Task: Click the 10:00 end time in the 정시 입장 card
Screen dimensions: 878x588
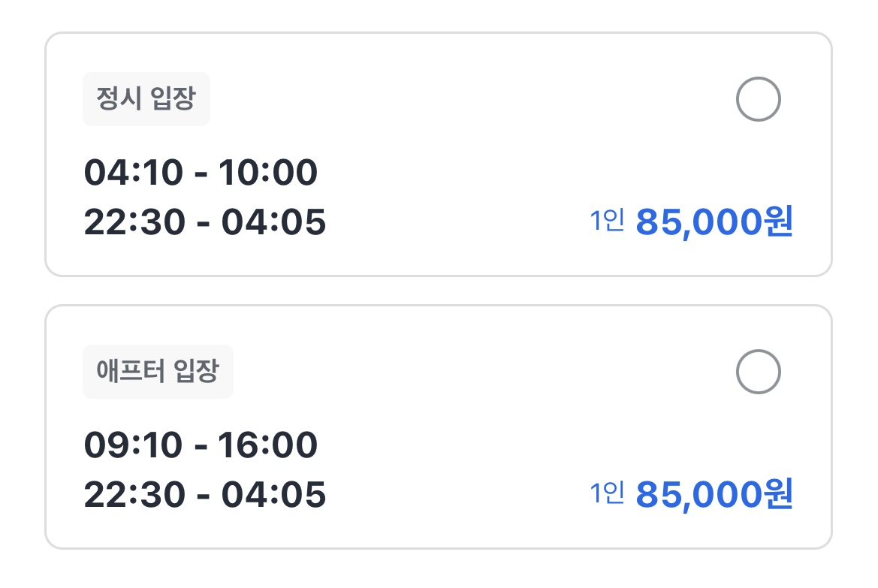Action: point(268,173)
